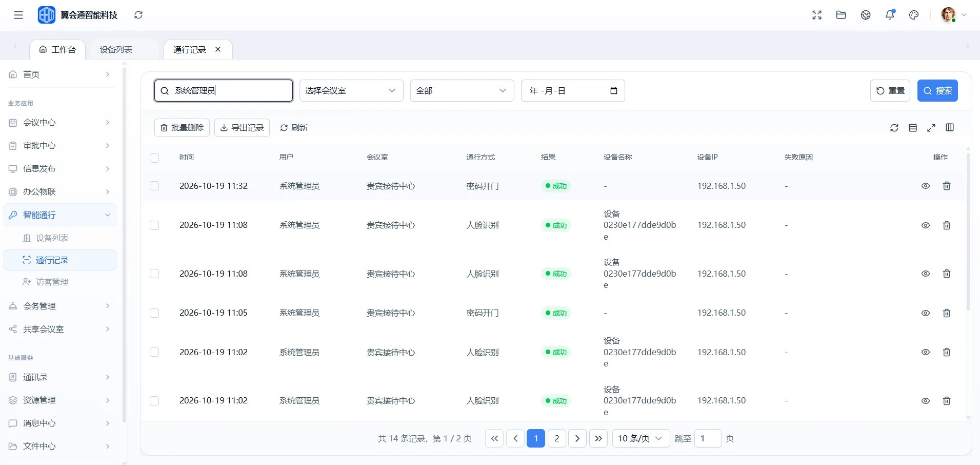Open the user avatar menu
Image resolution: width=980 pixels, height=465 pixels.
click(953, 15)
